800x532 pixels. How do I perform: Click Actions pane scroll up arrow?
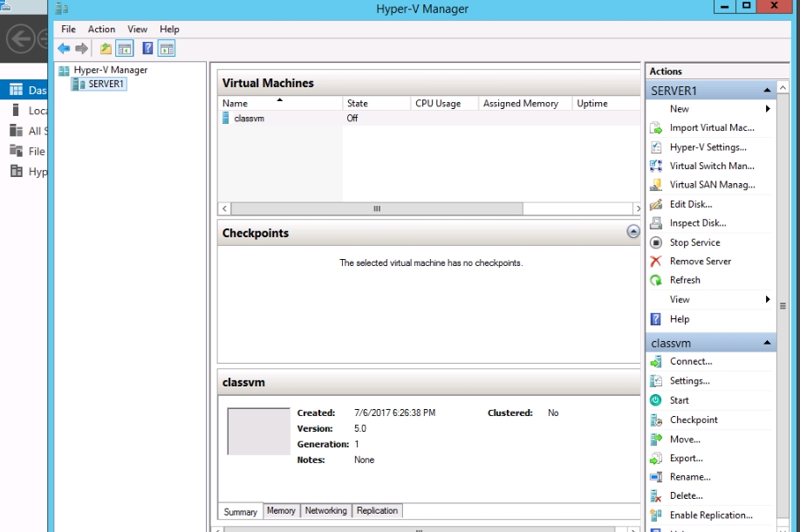point(783,88)
